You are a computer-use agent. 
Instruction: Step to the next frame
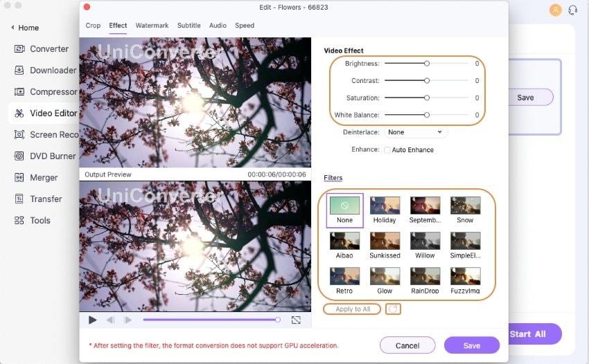pos(128,320)
